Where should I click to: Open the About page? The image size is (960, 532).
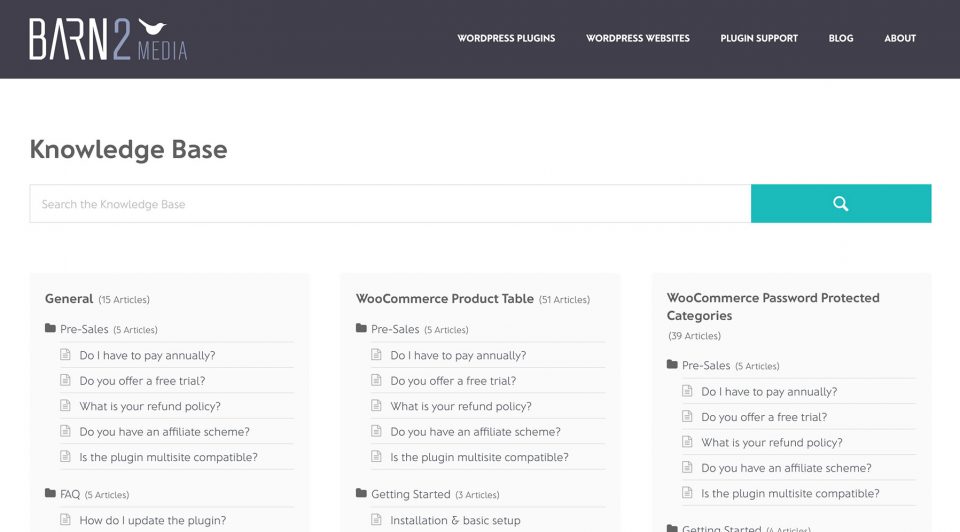(x=900, y=38)
